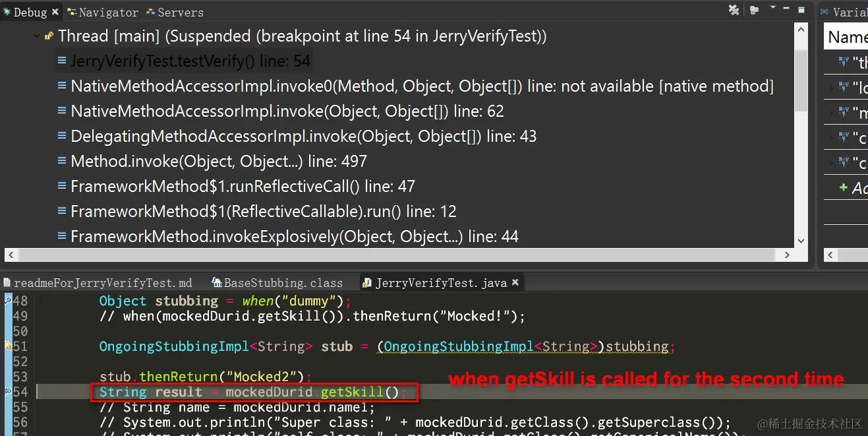This screenshot has height=436, width=868.
Task: Click commented println Super class line 56
Action: click(415, 422)
